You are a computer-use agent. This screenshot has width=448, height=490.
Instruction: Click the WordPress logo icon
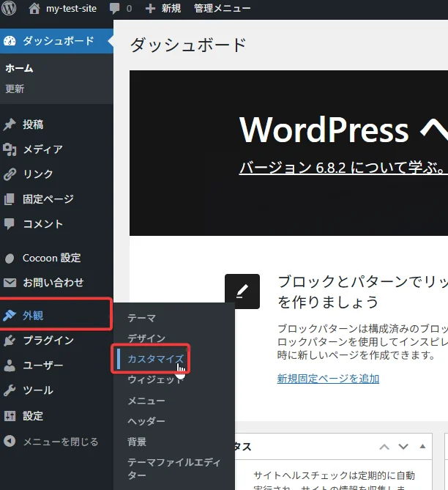click(9, 8)
